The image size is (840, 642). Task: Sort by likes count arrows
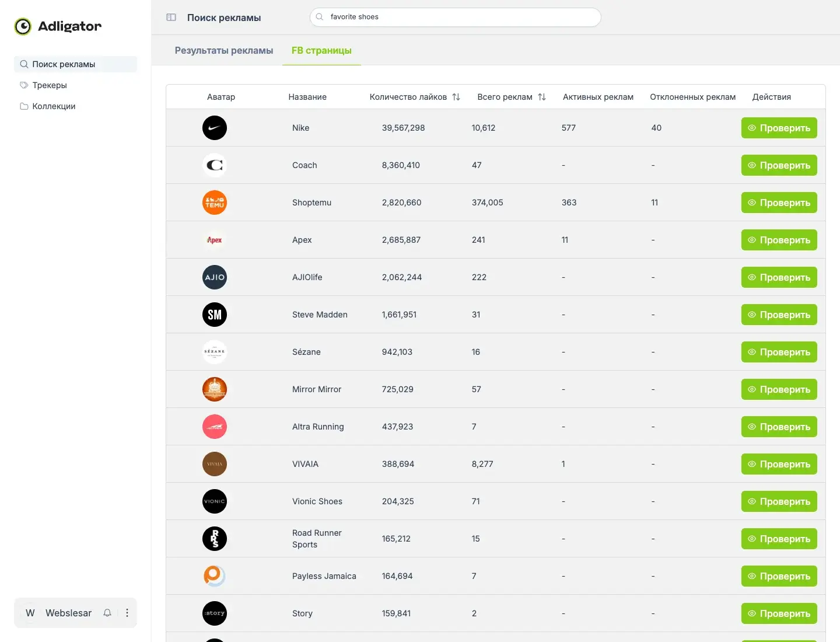coord(456,97)
